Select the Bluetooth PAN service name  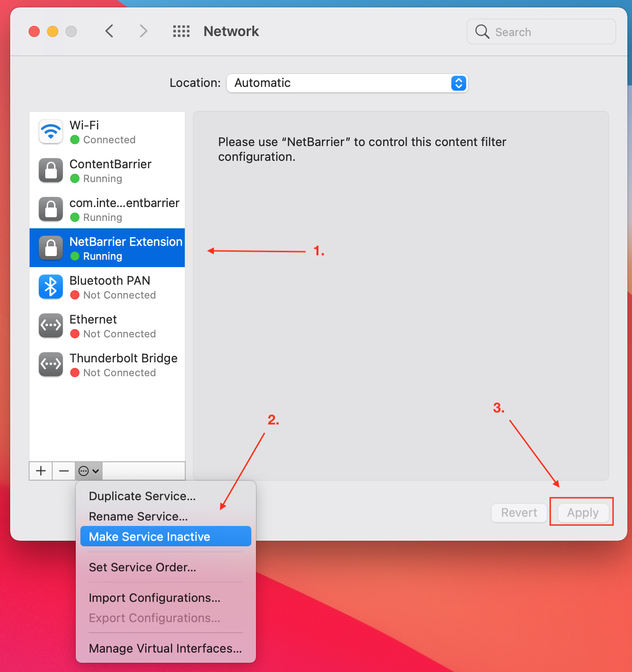coord(110,281)
